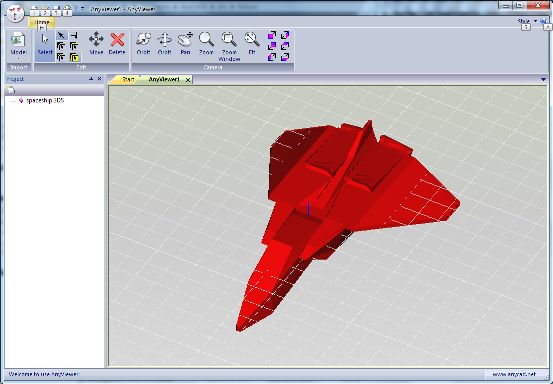Choose the Move tool
The image size is (553, 384).
96,43
